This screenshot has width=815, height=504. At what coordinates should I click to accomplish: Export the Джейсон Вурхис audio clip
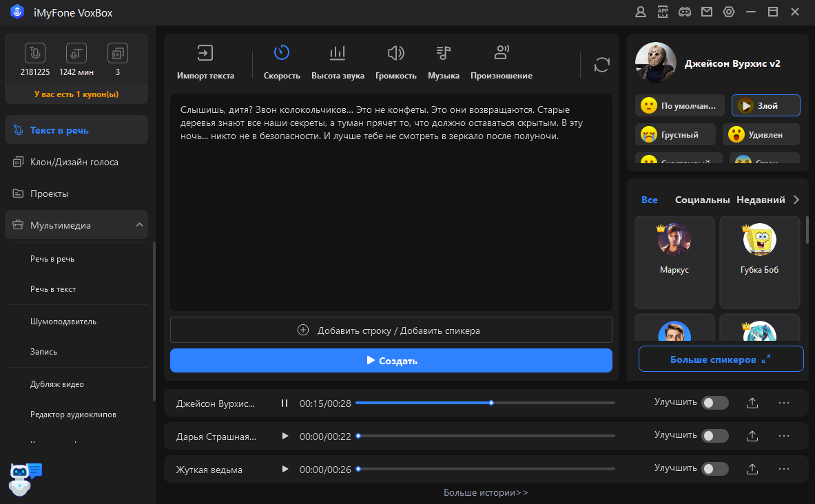(752, 403)
